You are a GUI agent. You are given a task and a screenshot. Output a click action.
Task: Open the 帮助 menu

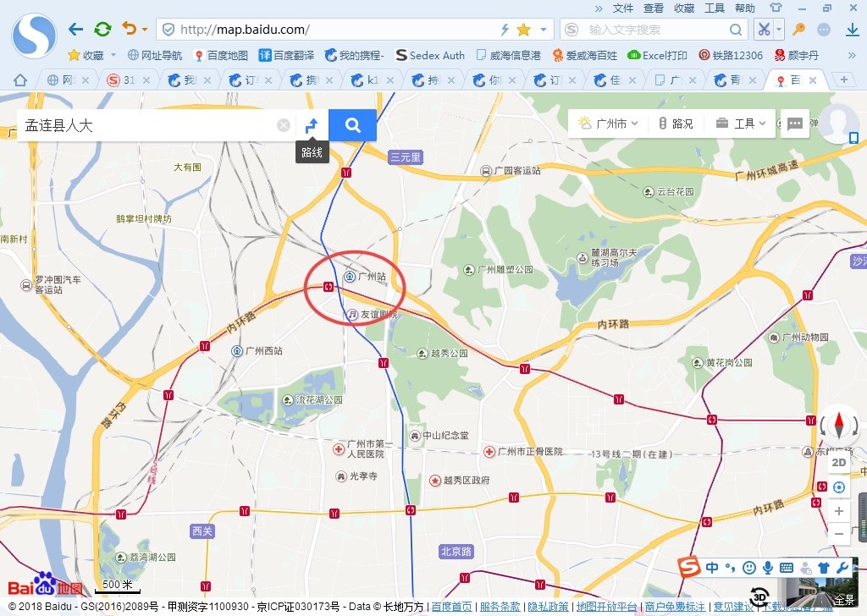(x=745, y=8)
